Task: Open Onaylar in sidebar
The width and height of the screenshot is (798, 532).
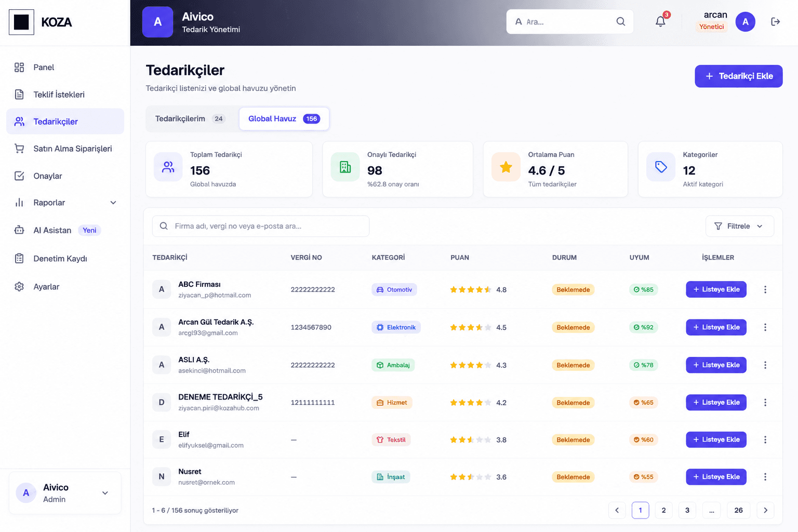Action: click(65, 176)
